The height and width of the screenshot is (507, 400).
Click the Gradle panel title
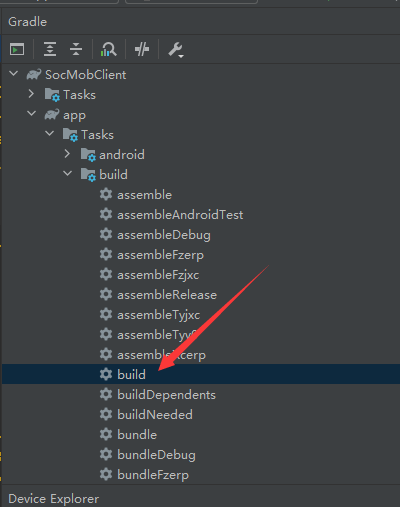tap(28, 22)
